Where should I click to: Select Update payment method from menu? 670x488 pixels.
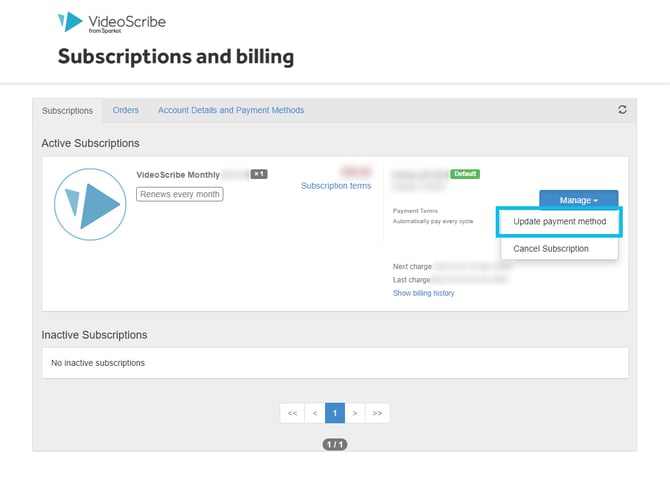click(x=559, y=221)
